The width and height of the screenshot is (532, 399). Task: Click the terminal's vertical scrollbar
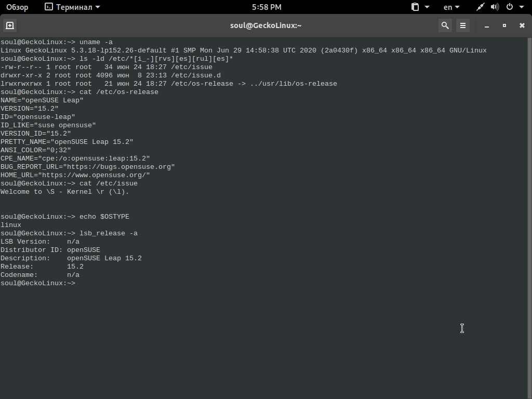[x=530, y=218]
